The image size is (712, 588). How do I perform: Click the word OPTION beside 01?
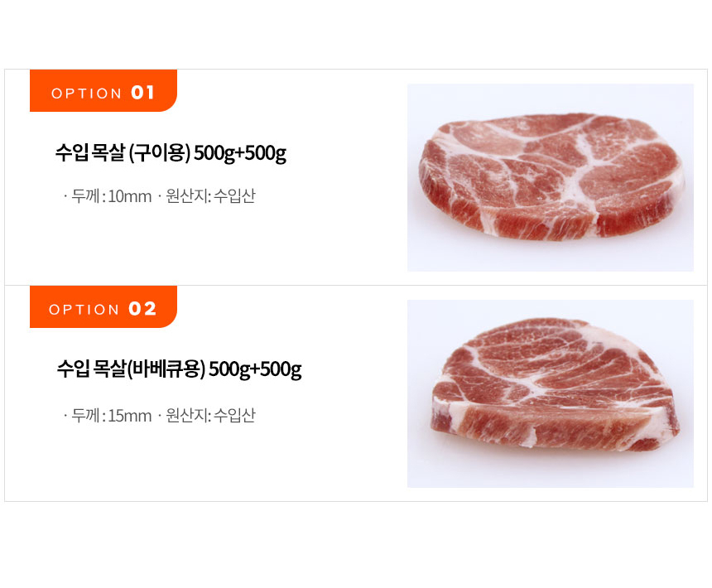click(x=86, y=94)
